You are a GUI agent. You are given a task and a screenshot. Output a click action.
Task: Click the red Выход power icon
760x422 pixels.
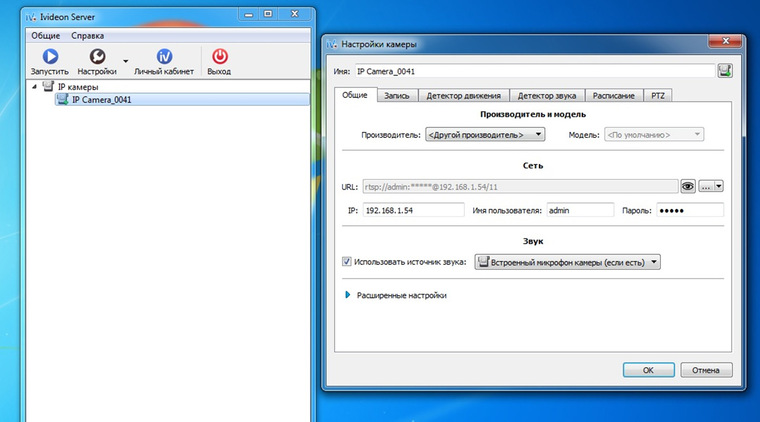point(218,57)
